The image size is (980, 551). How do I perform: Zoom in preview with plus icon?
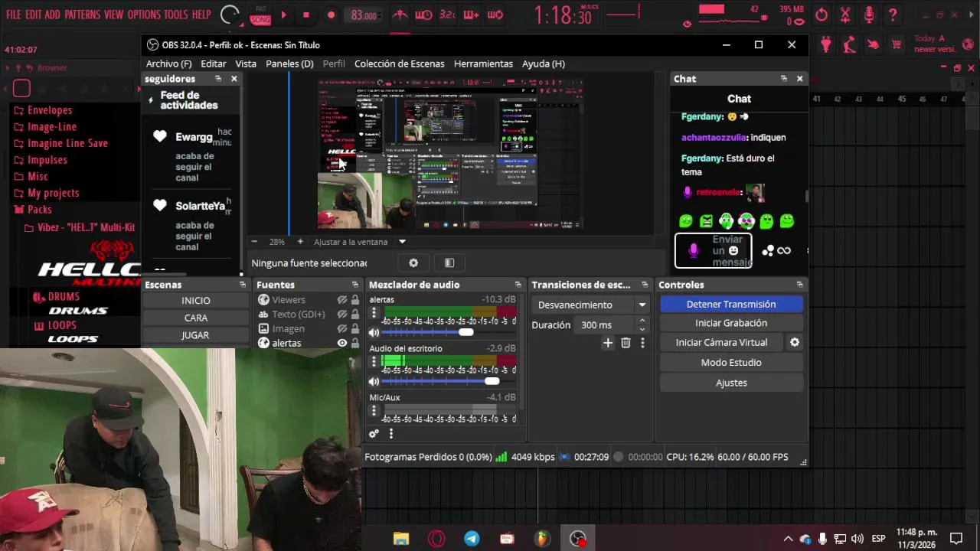pyautogui.click(x=300, y=242)
